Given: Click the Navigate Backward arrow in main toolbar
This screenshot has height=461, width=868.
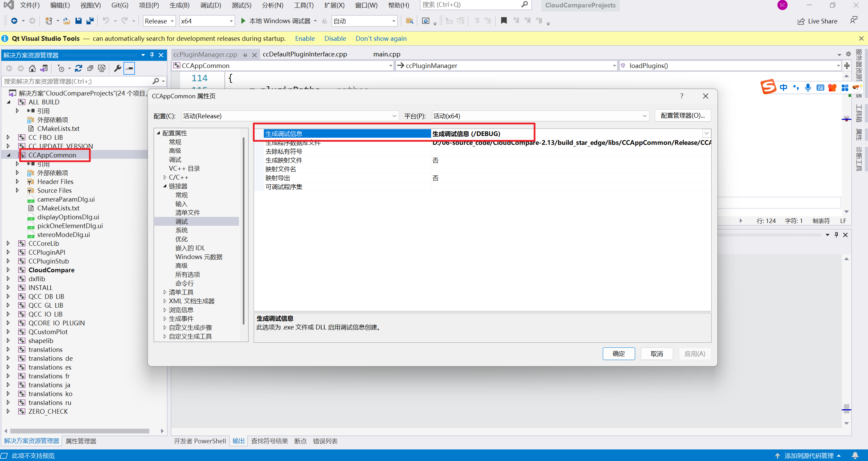Looking at the screenshot, I should coord(14,21).
